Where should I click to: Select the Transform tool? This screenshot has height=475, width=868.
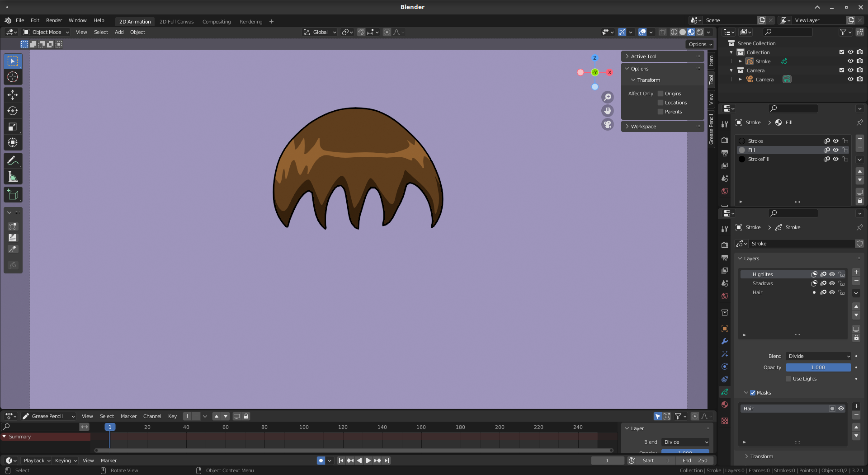pyautogui.click(x=13, y=143)
